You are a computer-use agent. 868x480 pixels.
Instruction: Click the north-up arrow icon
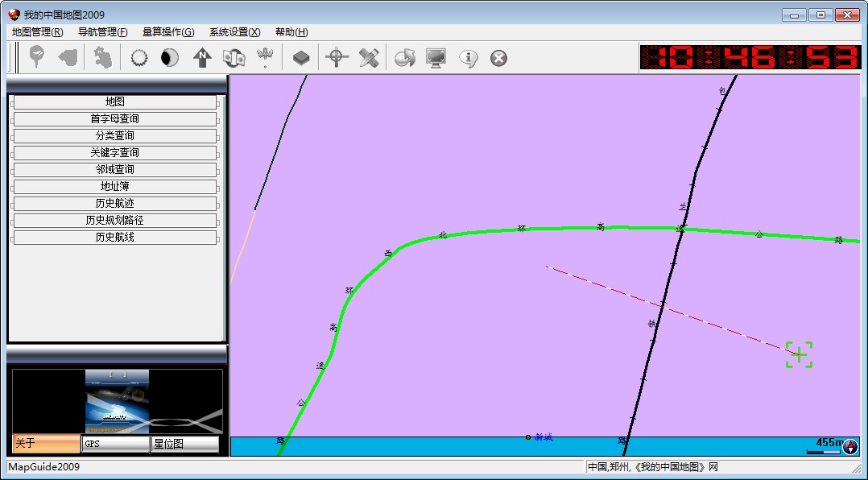coord(202,58)
